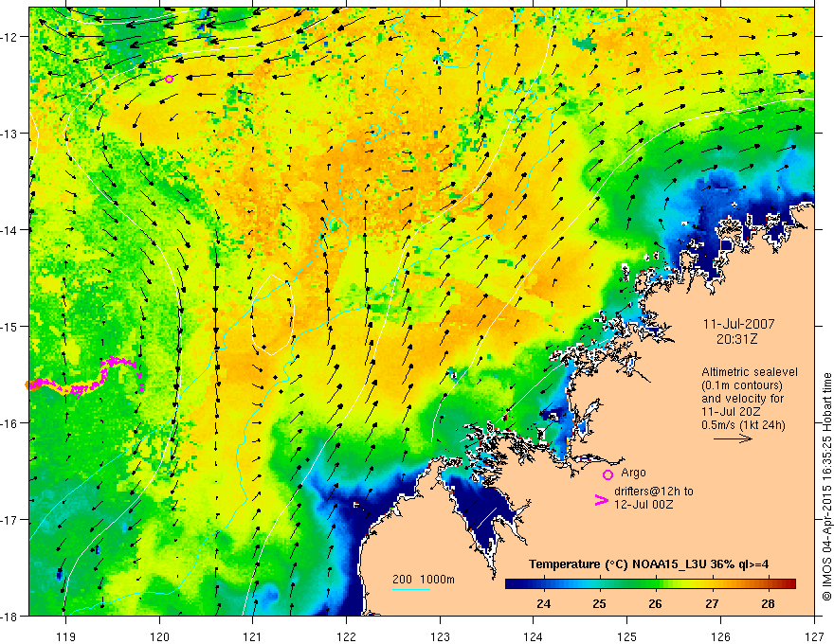The height and width of the screenshot is (644, 834).
Task: Click the 'Argo' legend label
Action: [633, 473]
